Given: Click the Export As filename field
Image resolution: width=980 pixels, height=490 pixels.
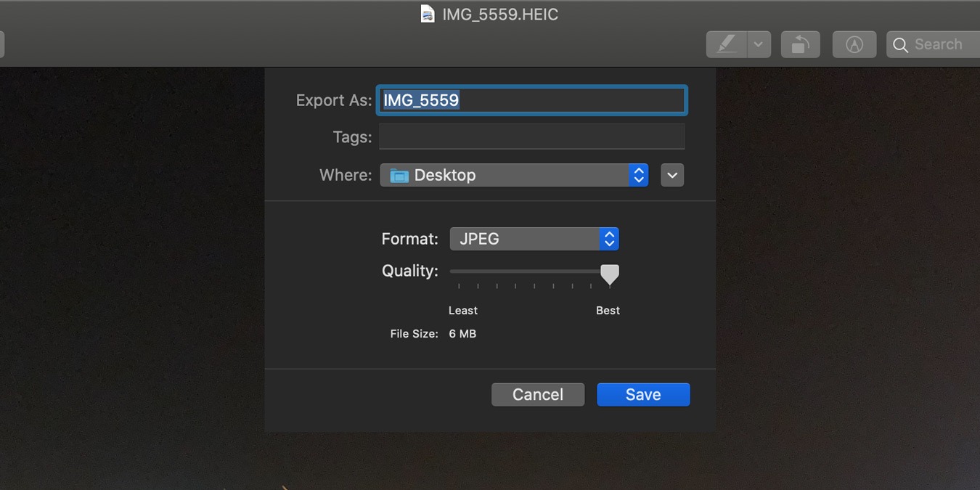Looking at the screenshot, I should (531, 100).
